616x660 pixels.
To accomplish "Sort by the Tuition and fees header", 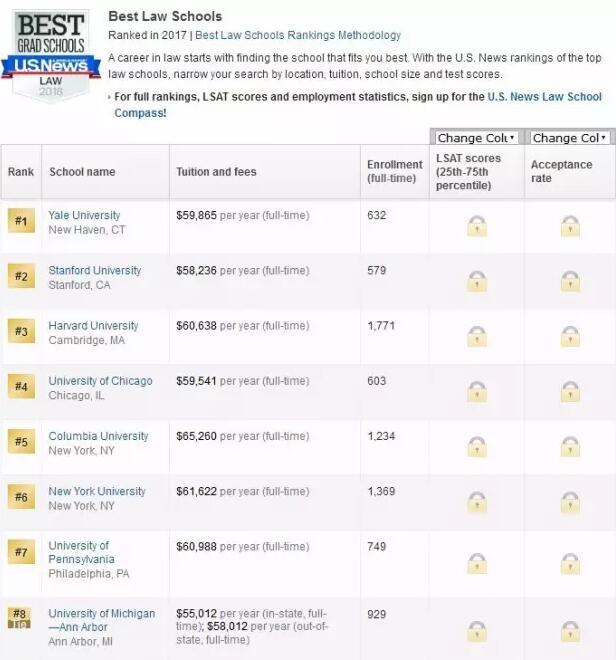I will 216,172.
